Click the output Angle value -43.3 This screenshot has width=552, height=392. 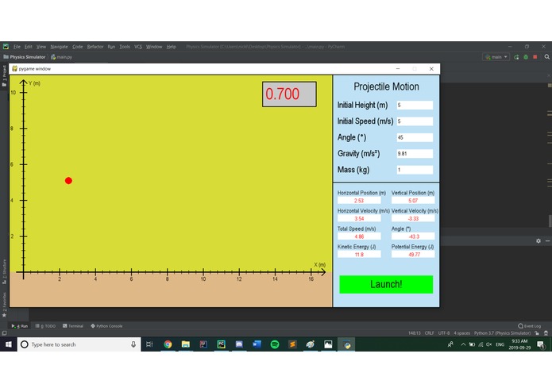point(413,236)
